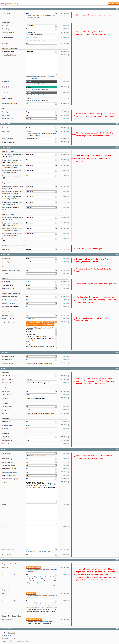Click the Insert Widget button
Image resolution: width=119 pixels, height=644 pixels.
click(x=49, y=322)
